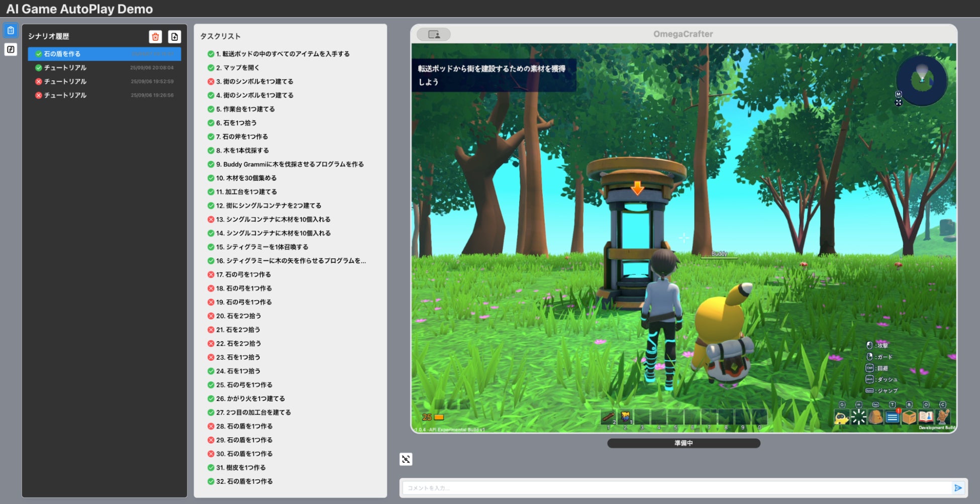Select empty hotbar slot 3
Image resolution: width=980 pixels, height=504 pixels.
(642, 417)
